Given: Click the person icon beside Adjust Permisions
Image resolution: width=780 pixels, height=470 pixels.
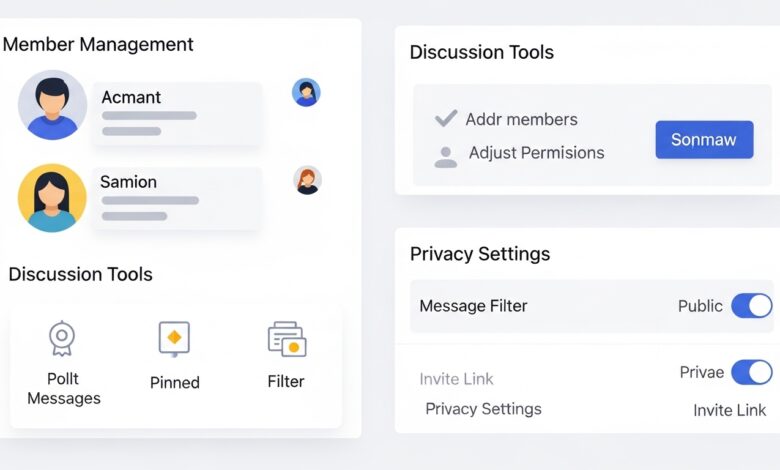Looking at the screenshot, I should pos(446,155).
